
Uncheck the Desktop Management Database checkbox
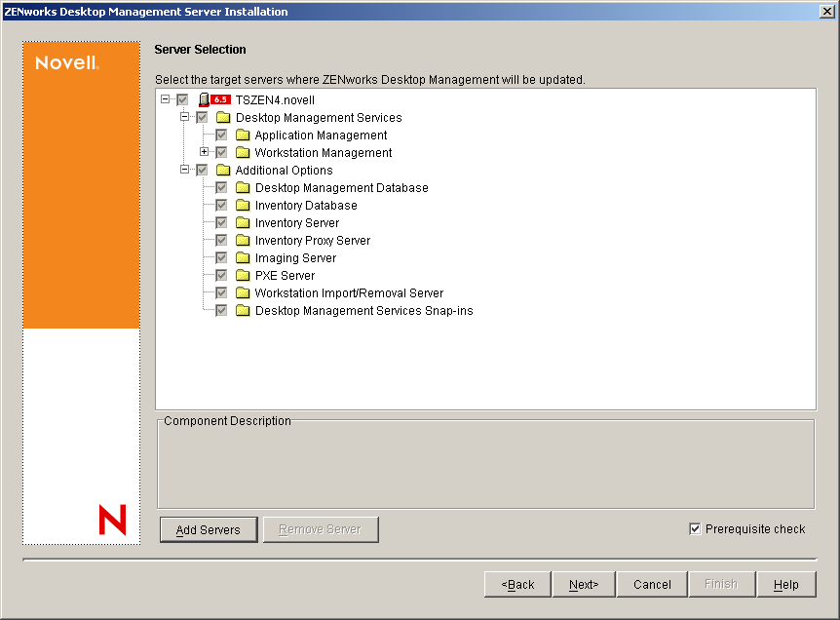coord(221,187)
